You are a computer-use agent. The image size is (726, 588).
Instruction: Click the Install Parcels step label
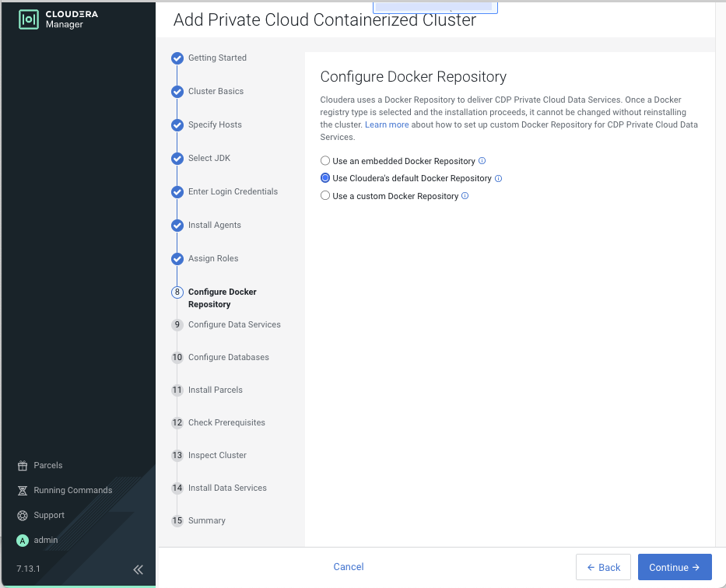(216, 390)
